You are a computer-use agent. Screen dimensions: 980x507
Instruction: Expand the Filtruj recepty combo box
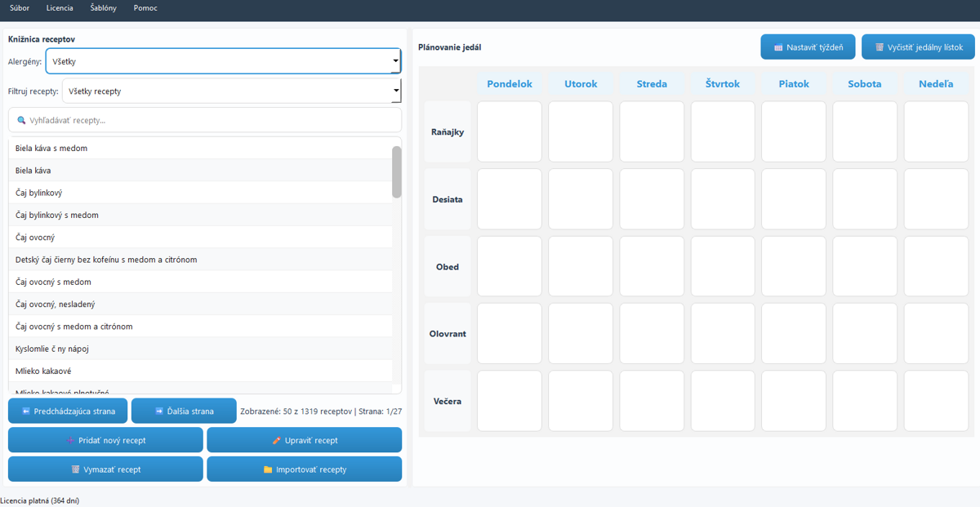click(231, 91)
